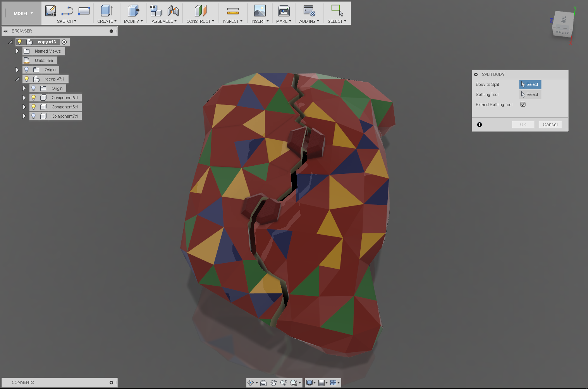This screenshot has height=389, width=588.
Task: Expand the top-level Origin folder
Action: [17, 70]
